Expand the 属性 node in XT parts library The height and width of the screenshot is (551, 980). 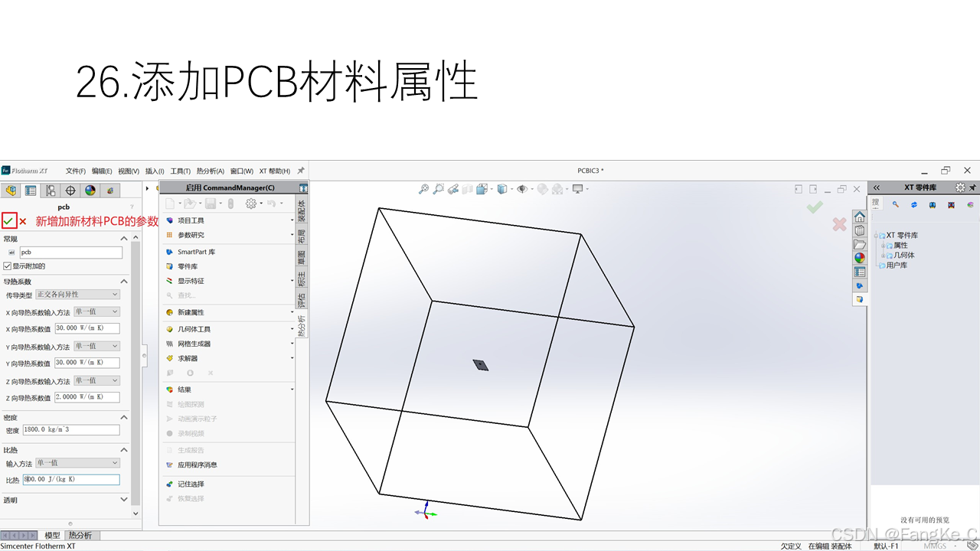click(x=883, y=246)
